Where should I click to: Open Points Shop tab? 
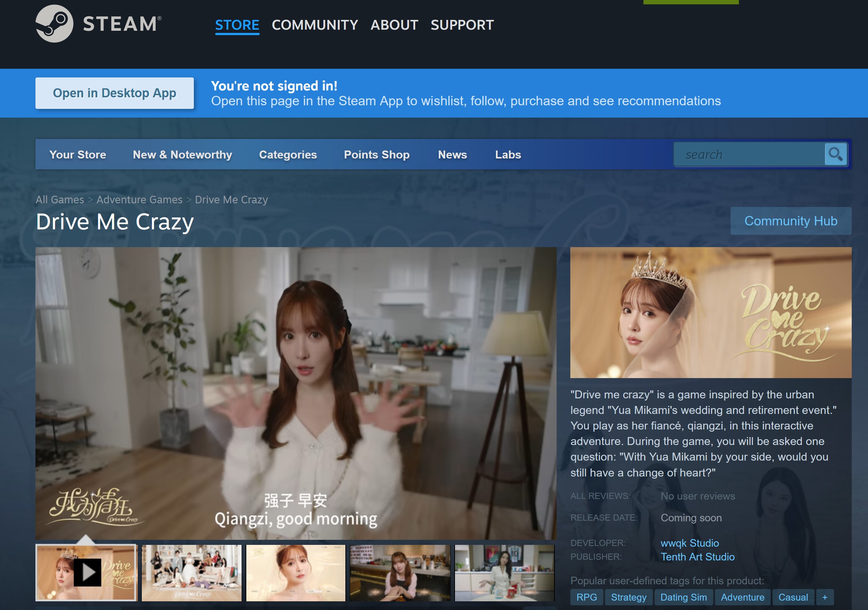(x=376, y=155)
